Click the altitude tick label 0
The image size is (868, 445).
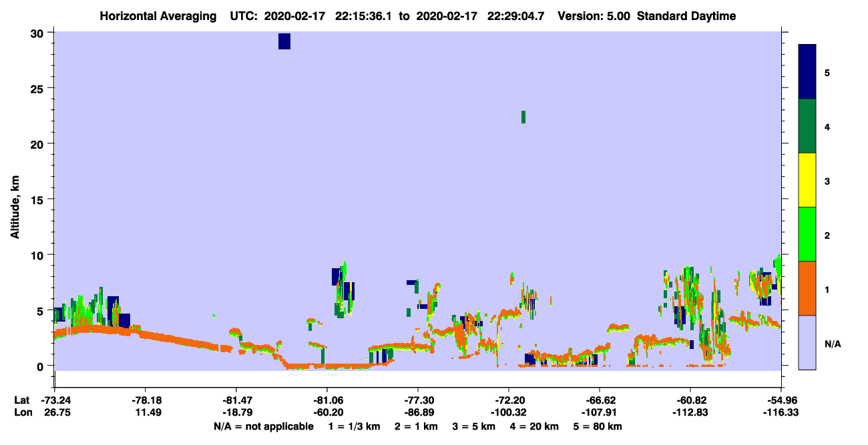click(x=41, y=366)
